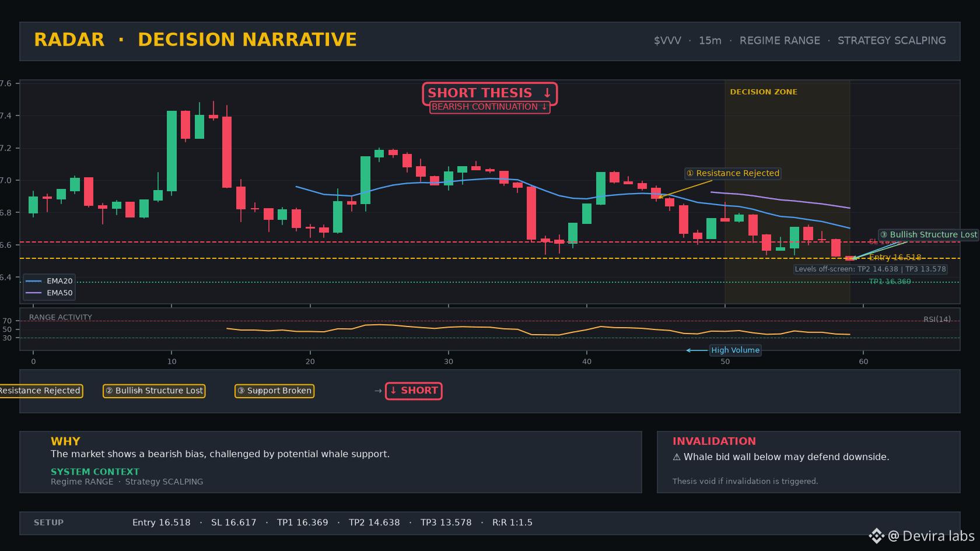980x551 pixels.
Task: Click the 15m timeframe label
Action: [x=710, y=40]
